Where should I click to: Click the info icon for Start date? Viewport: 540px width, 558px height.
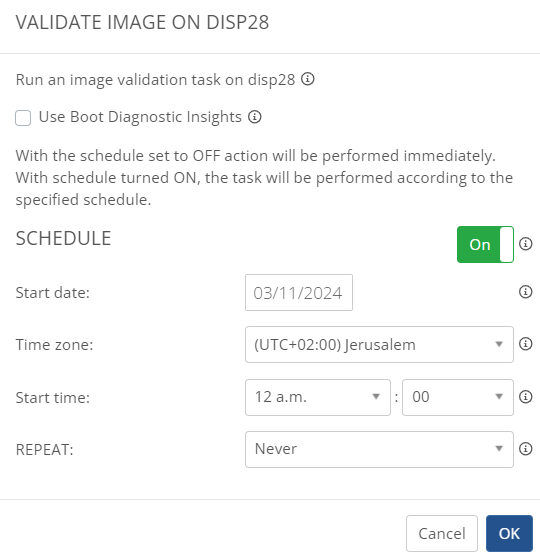tap(525, 292)
